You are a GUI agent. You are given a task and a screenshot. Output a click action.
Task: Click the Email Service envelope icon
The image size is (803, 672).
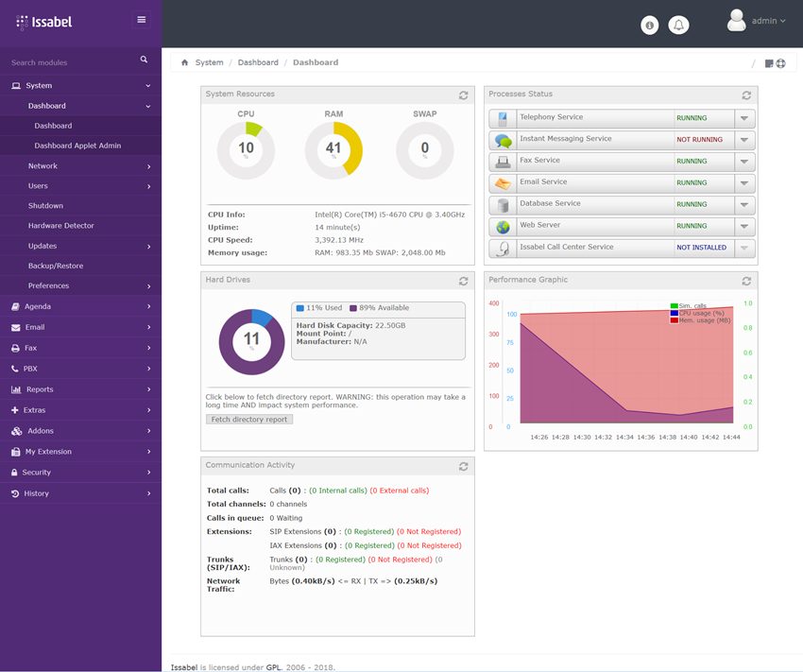pos(503,183)
